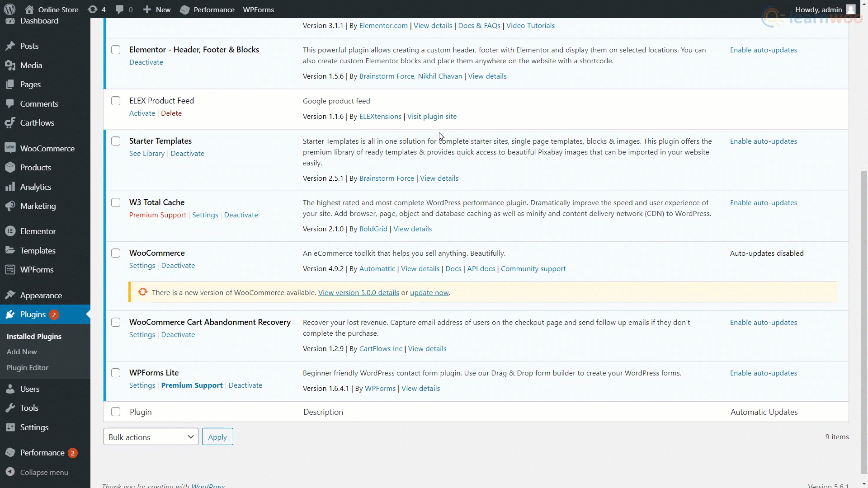Open the Elementor sidebar icon
This screenshot has width=868, height=488.
tap(10, 231)
